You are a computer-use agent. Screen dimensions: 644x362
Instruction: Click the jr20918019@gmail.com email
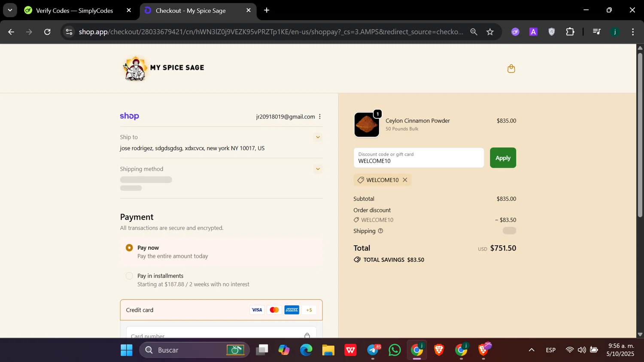click(286, 117)
